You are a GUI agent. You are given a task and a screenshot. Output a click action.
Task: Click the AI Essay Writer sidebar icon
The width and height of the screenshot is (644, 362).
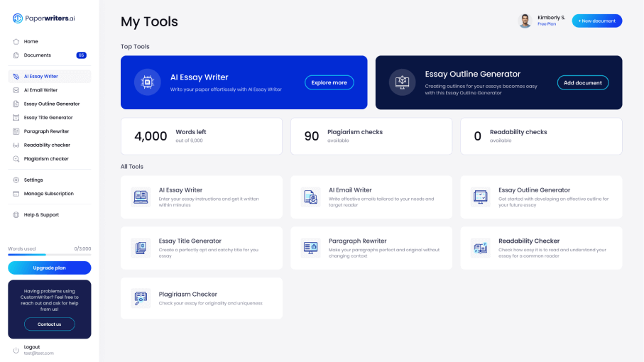pyautogui.click(x=16, y=77)
